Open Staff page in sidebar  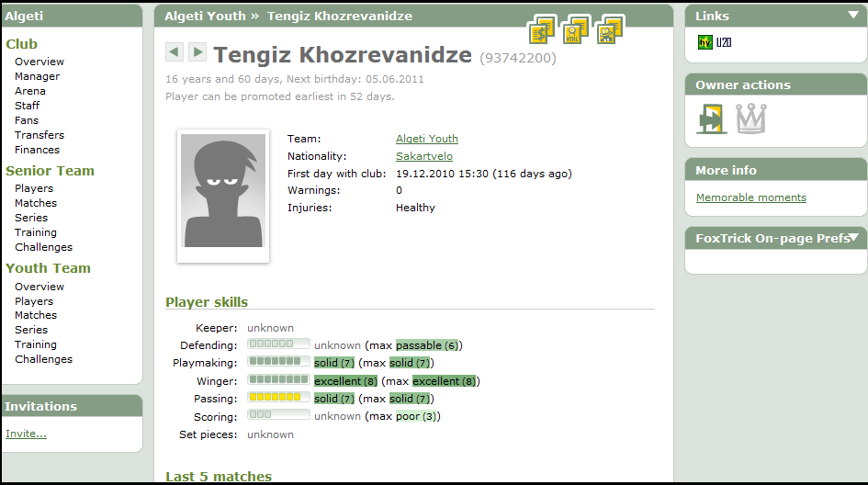point(28,106)
